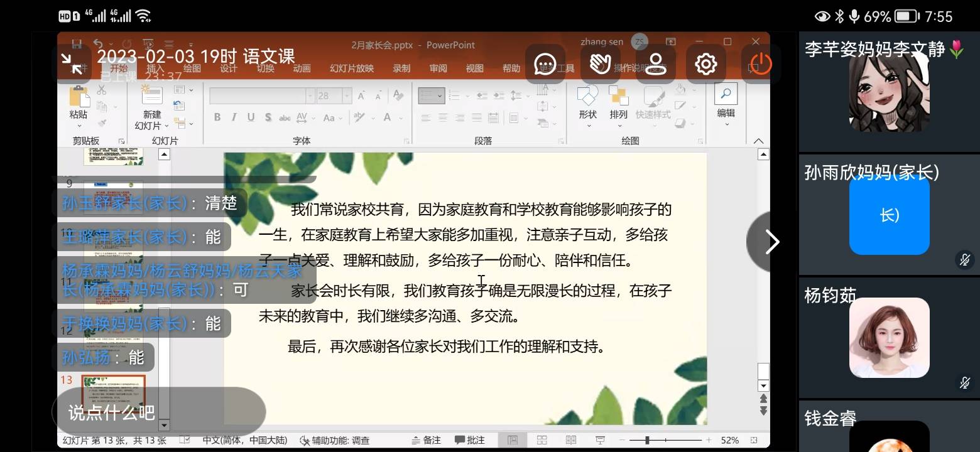
Task: Click the Format Painter brush icon
Action: 101,123
